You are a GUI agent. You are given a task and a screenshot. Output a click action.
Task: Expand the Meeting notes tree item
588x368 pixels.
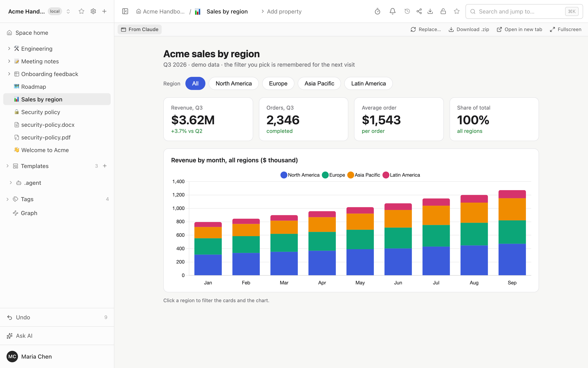tap(9, 61)
